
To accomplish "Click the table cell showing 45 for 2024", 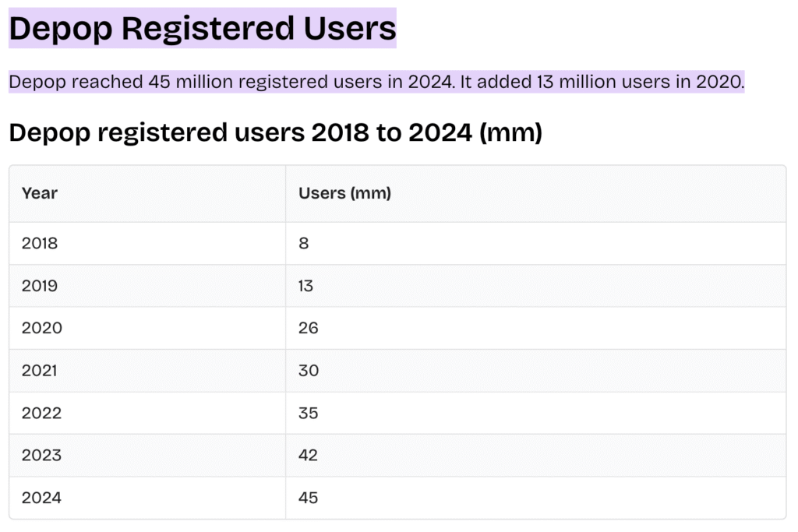I will 309,497.
